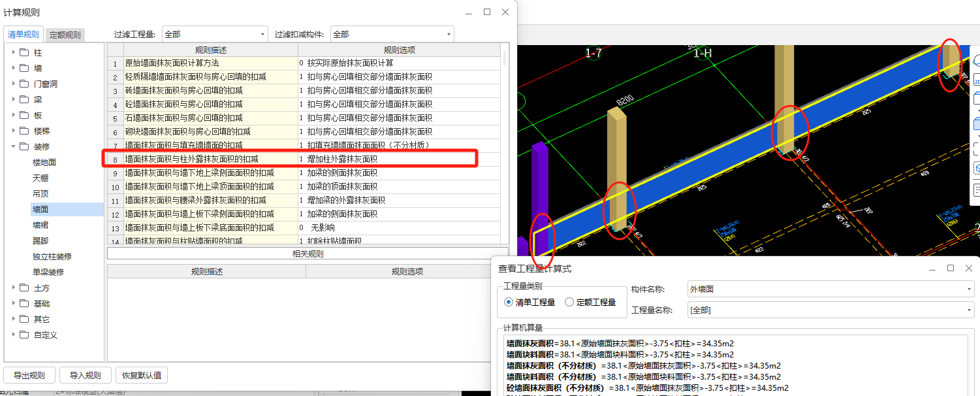Click option cell 增加柱外露抹灰面积

tap(400, 159)
